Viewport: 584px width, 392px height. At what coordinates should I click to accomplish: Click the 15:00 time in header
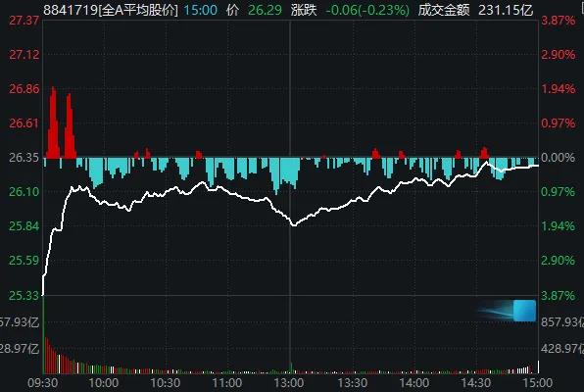point(200,10)
